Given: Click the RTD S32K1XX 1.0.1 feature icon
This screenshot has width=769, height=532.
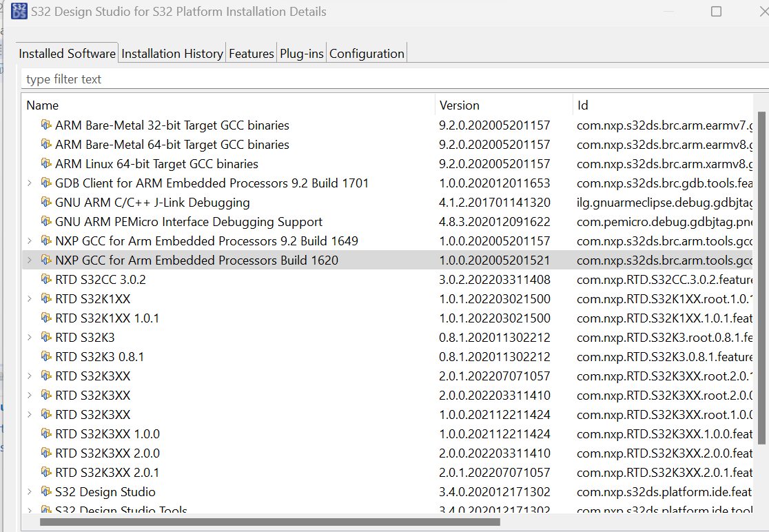Looking at the screenshot, I should (x=46, y=318).
